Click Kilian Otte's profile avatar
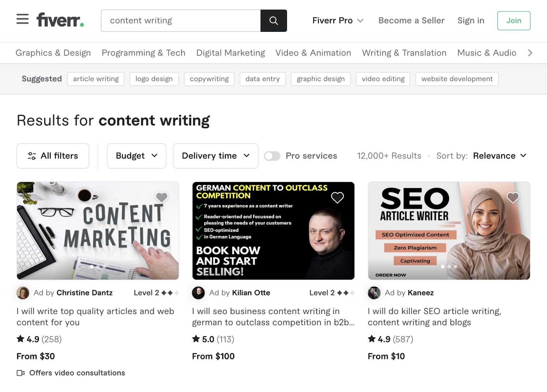The height and width of the screenshot is (392, 547). (x=198, y=293)
